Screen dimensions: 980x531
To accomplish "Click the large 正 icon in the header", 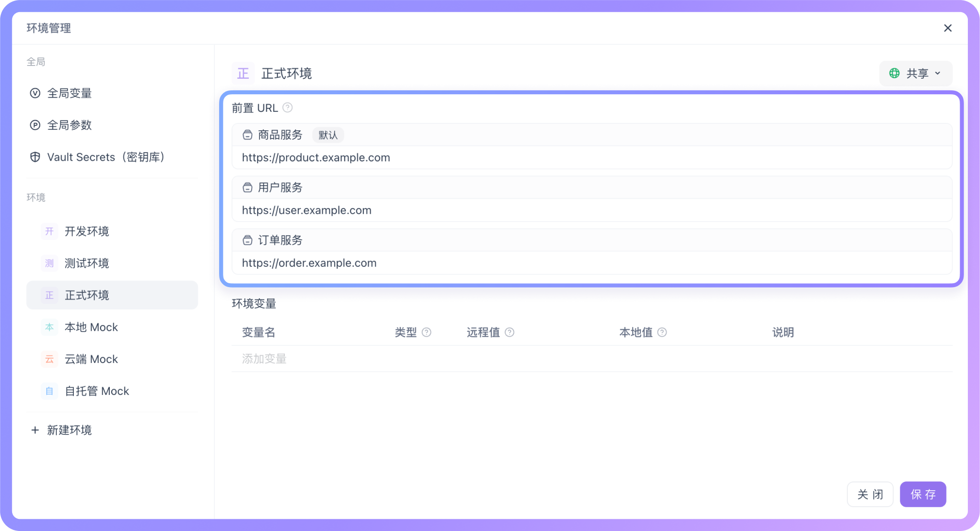I will 243,73.
